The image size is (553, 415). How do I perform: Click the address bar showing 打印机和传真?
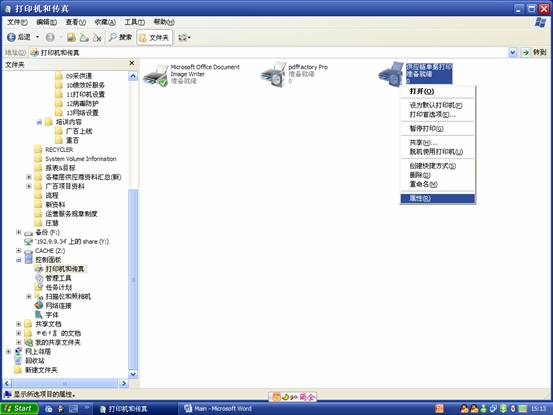click(268, 53)
